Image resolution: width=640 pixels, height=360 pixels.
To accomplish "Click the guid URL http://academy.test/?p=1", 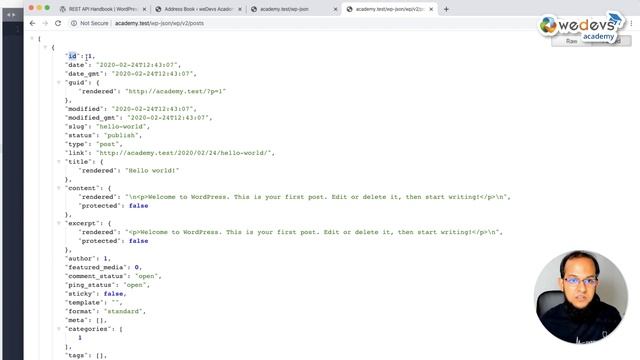I will coord(176,91).
